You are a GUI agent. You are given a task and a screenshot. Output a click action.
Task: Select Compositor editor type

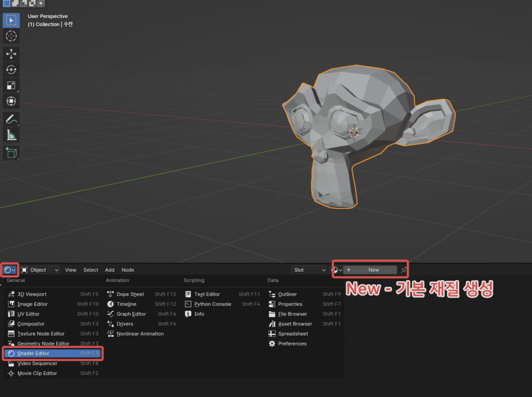coord(53,324)
